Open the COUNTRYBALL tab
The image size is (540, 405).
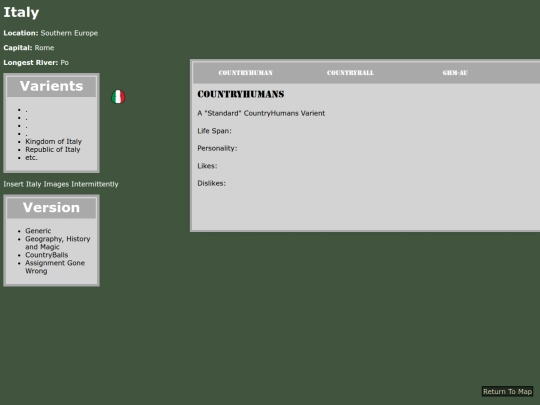[350, 73]
